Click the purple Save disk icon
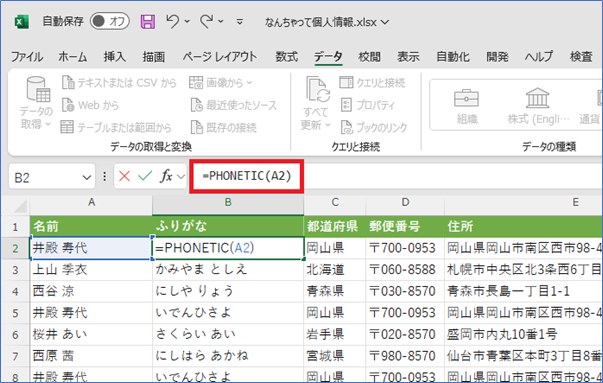Image resolution: width=603 pixels, height=383 pixels. point(148,22)
